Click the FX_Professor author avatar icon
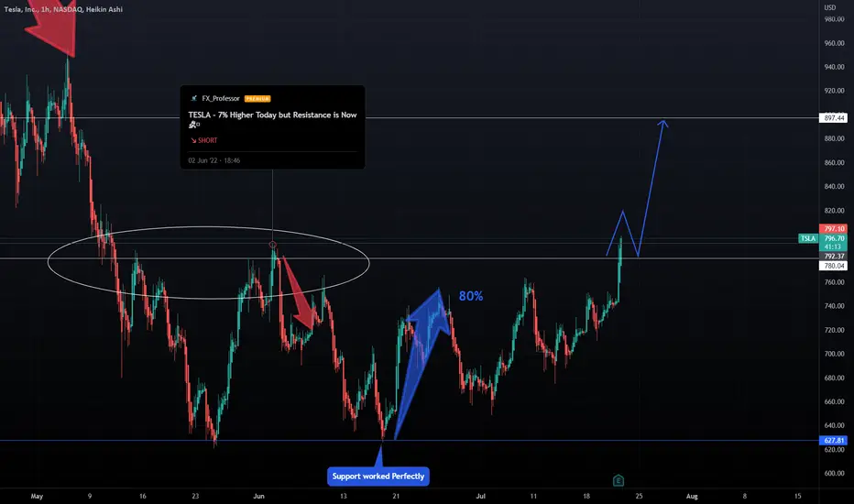Screen dimensions: 854x504 [194, 99]
